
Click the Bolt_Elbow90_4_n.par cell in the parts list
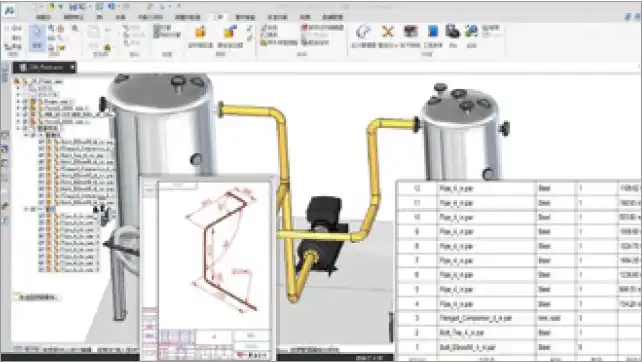(486, 347)
